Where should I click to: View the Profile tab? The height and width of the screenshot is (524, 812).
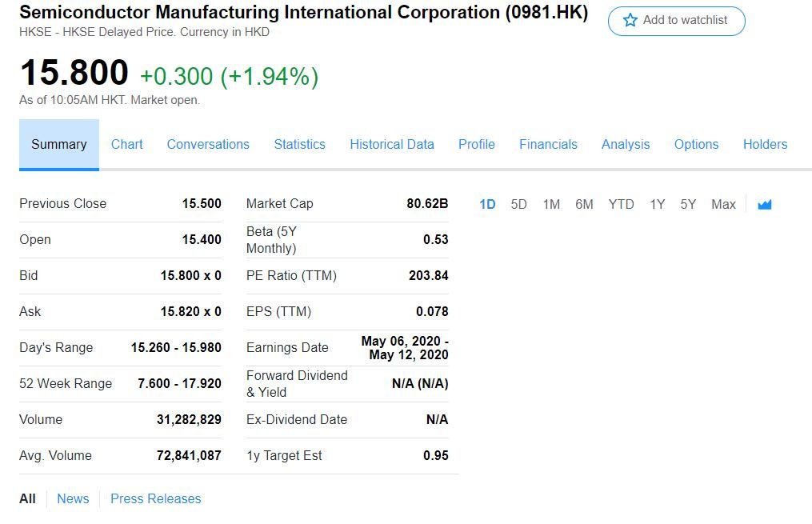pos(476,145)
